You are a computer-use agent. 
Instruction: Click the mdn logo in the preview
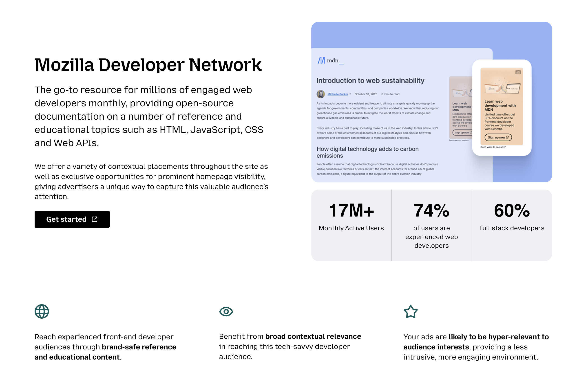click(x=330, y=60)
